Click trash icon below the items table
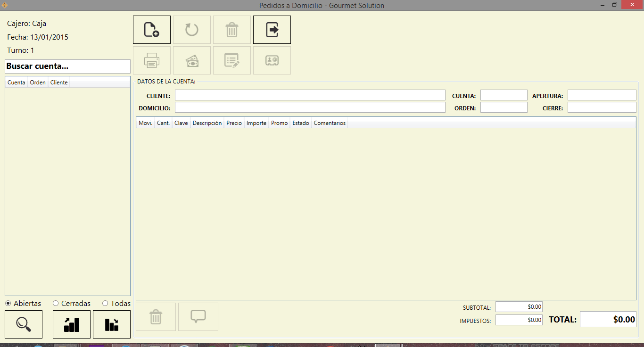The image size is (644, 347). [x=156, y=316]
